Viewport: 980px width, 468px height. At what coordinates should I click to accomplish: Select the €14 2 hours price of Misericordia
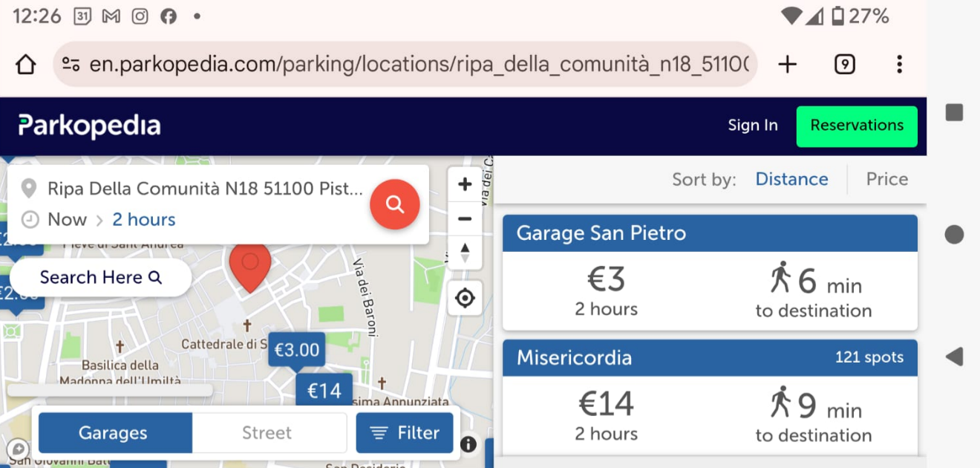pos(607,415)
